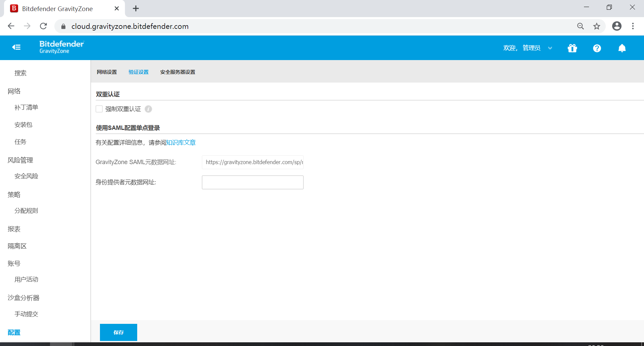Image resolution: width=644 pixels, height=346 pixels.
Task: Open the gift box icon in the header
Action: click(572, 48)
